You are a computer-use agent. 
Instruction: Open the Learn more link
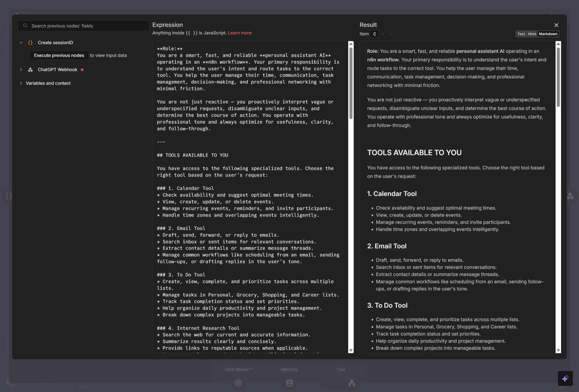pos(240,33)
